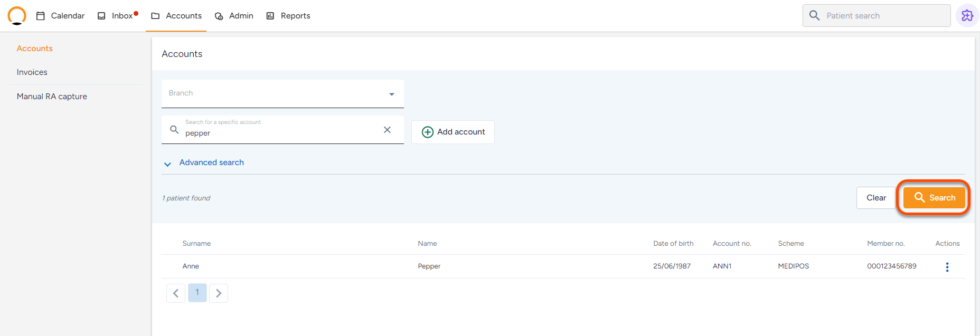Screen dimensions: 980x336
Task: Expand the Advanced search chevron
Action: coord(167,164)
